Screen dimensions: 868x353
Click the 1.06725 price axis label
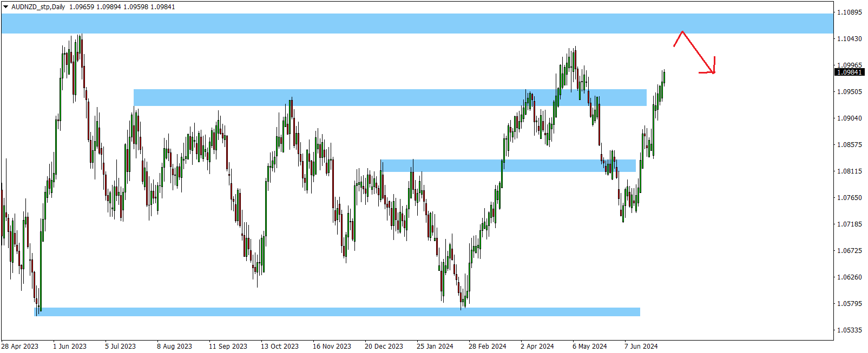(x=850, y=251)
